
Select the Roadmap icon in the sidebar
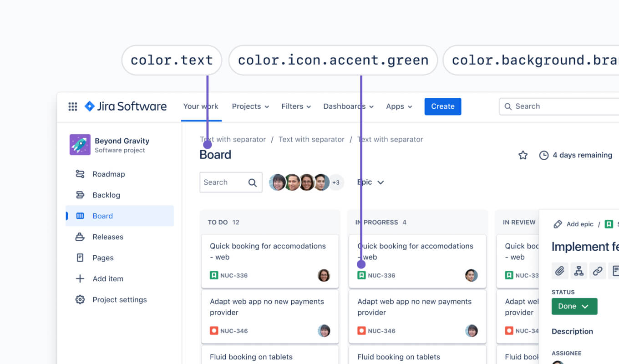79,174
